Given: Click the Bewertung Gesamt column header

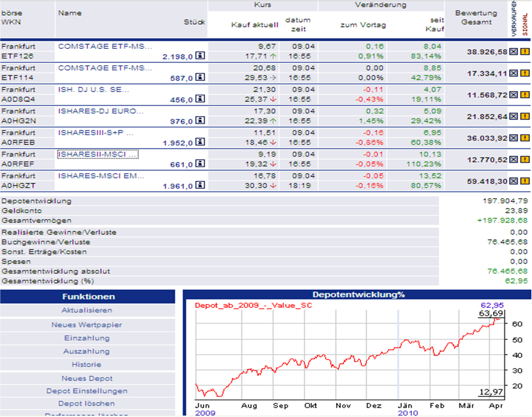Looking at the screenshot, I should (x=476, y=17).
